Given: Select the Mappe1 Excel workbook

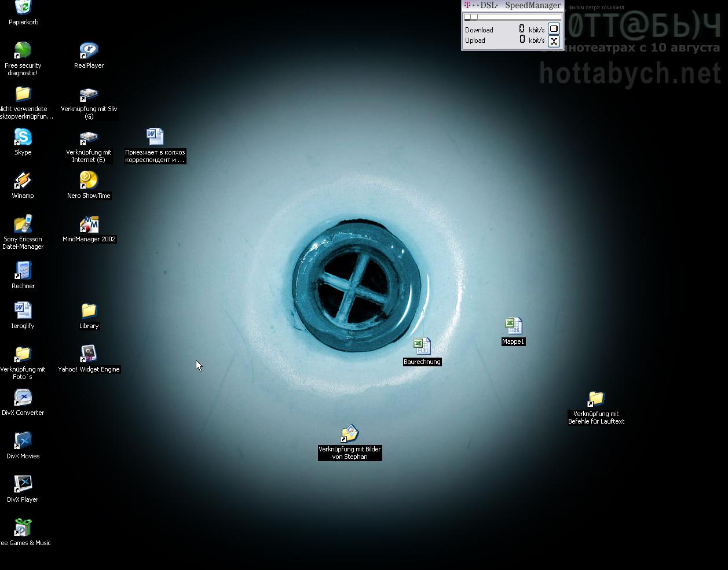Looking at the screenshot, I should tap(513, 326).
